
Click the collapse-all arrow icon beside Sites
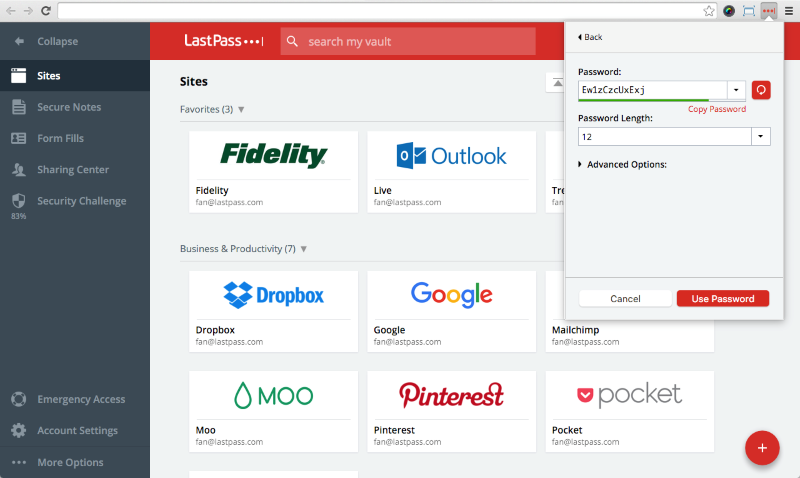click(558, 83)
